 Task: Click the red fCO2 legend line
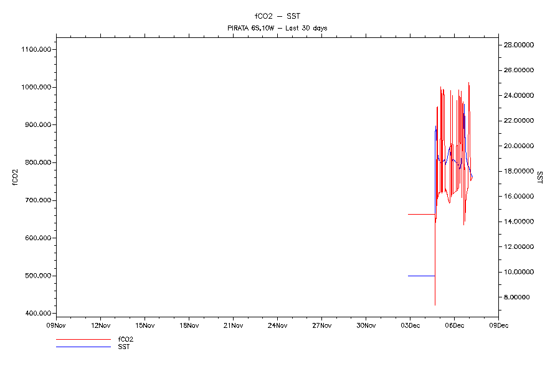83,340
